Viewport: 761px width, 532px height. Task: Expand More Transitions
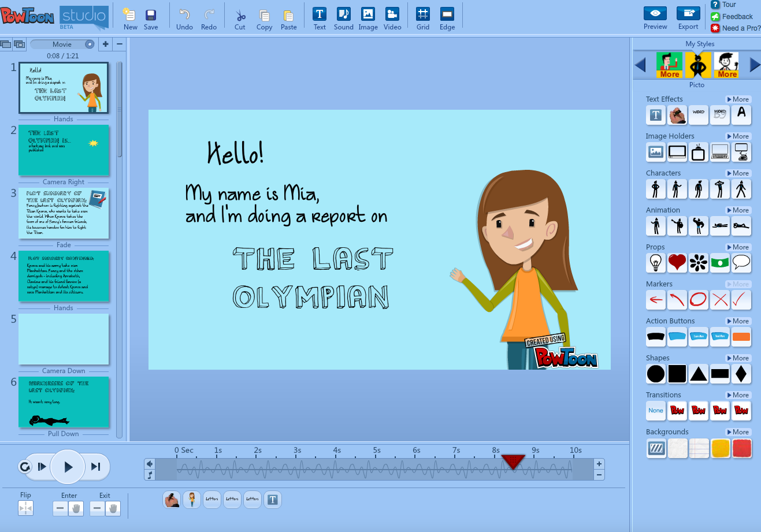738,395
